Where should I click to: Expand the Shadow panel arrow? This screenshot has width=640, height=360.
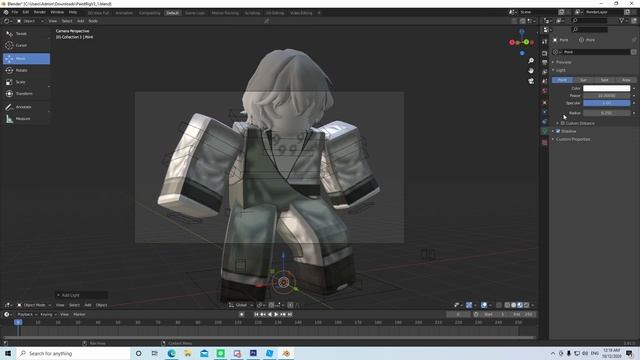click(553, 131)
